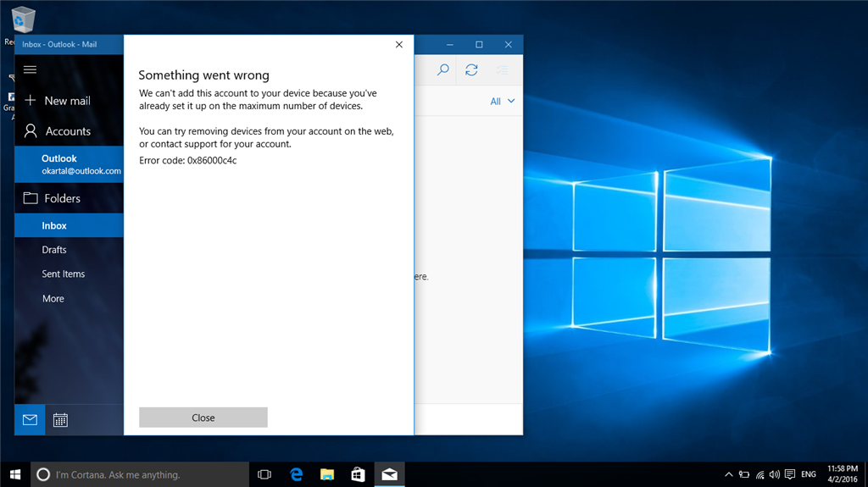Click the Something went wrong heading
This screenshot has width=868, height=487.
click(x=203, y=75)
